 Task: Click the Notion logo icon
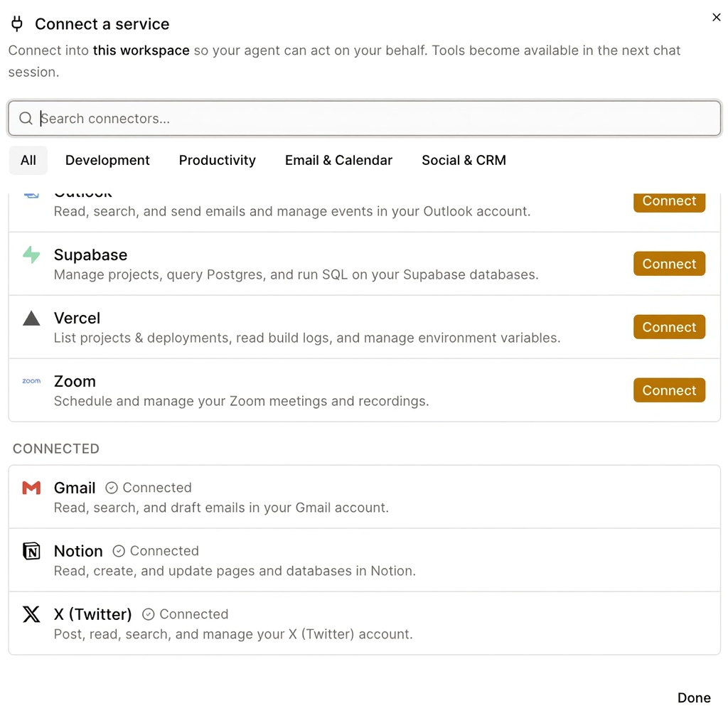click(31, 551)
